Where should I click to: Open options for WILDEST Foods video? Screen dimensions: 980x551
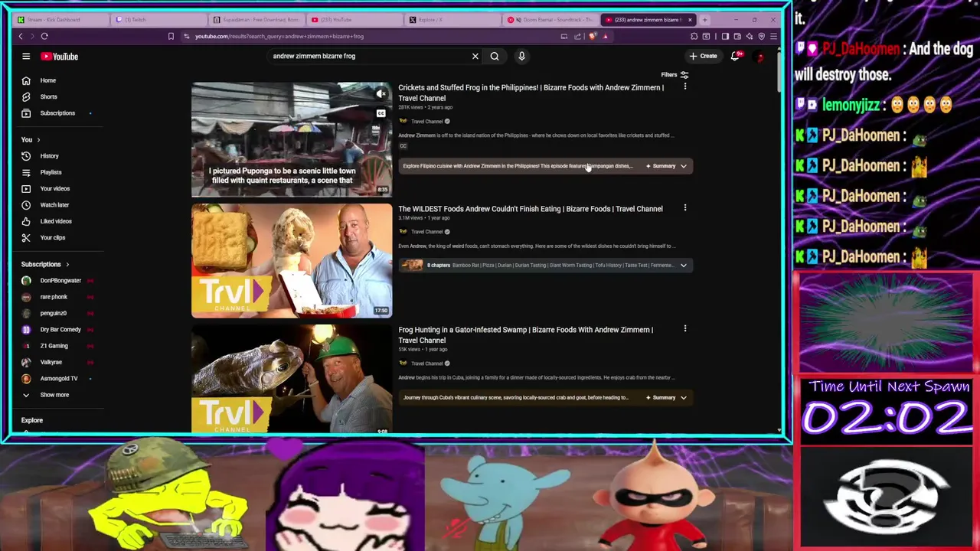685,208
